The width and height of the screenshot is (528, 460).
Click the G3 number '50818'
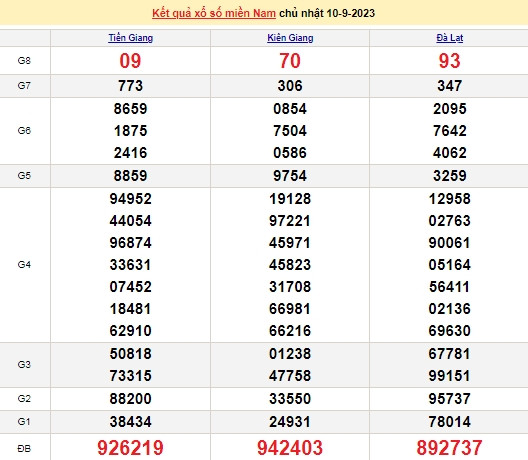(x=130, y=354)
